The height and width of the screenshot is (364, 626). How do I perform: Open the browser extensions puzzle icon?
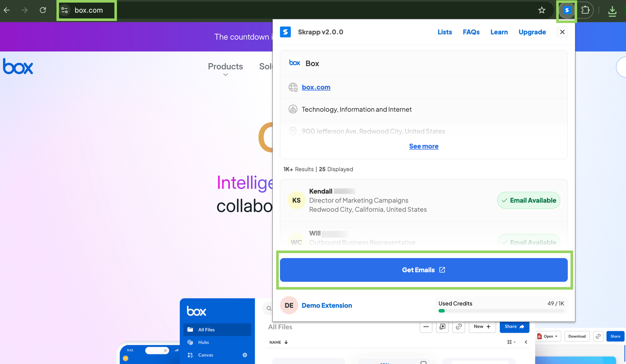point(585,10)
